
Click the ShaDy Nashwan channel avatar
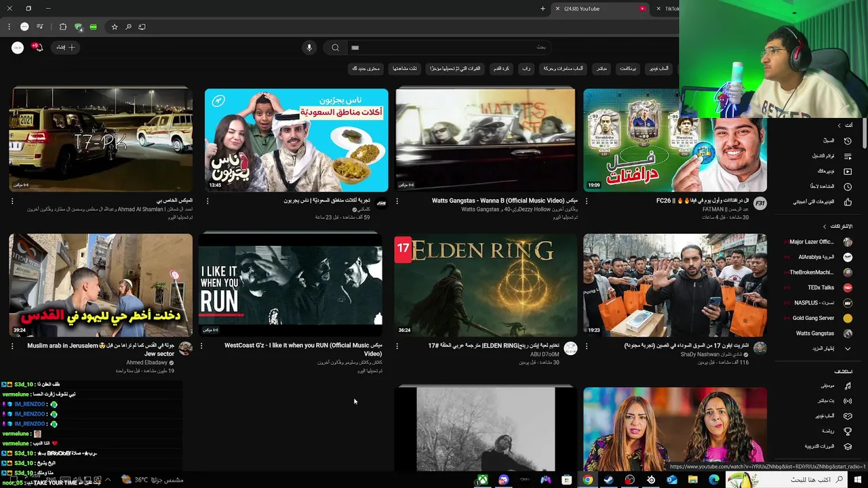[759, 348]
